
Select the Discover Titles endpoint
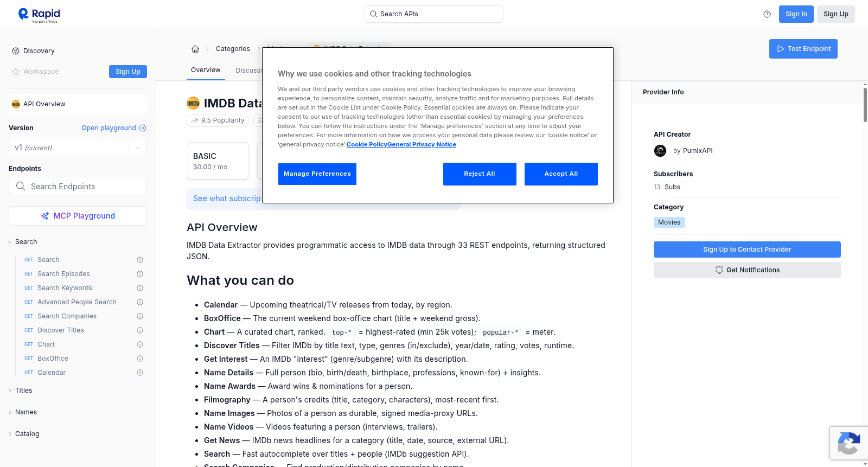61,330
